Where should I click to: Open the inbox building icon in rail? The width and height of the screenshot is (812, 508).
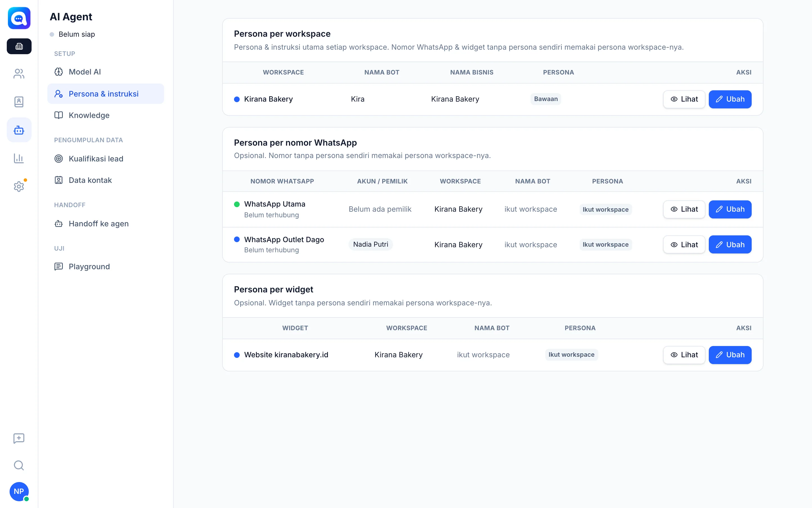tap(19, 46)
